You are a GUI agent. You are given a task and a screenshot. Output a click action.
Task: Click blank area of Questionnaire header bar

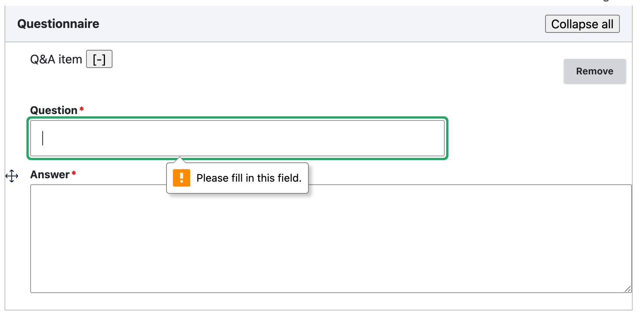(321, 24)
